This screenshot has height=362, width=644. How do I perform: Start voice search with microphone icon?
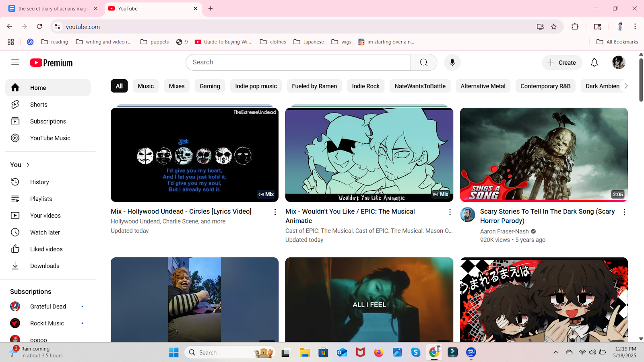tap(452, 62)
